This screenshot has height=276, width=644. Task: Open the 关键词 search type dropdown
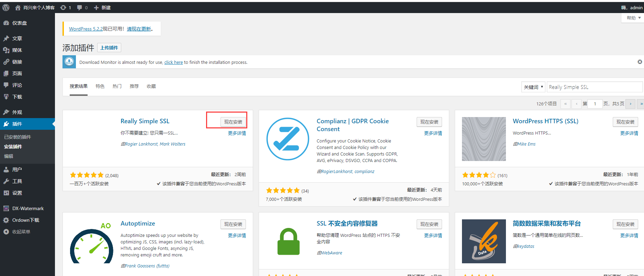coord(533,87)
